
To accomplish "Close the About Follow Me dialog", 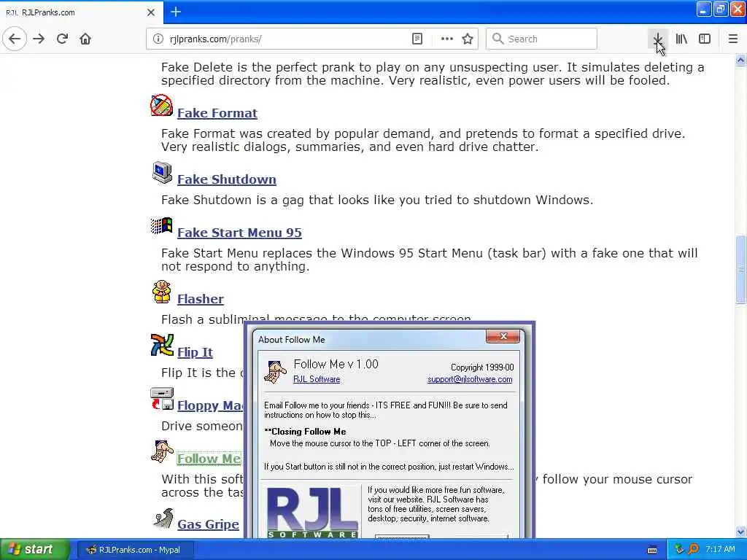I will pos(503,336).
